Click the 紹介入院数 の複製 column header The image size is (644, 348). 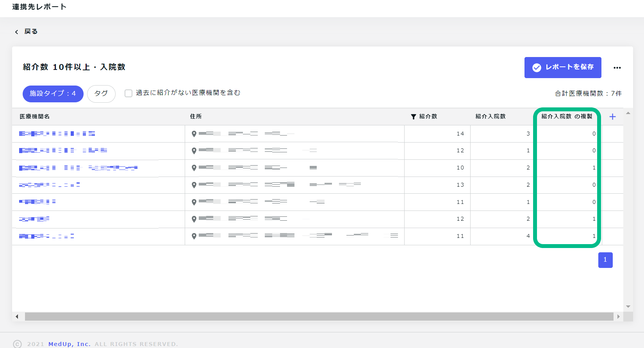(567, 116)
